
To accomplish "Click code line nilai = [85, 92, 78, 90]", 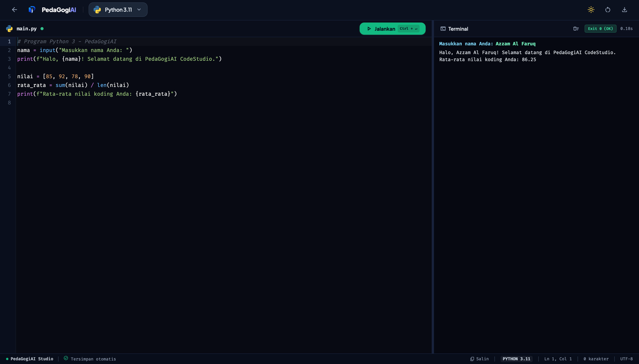I will 56,76.
